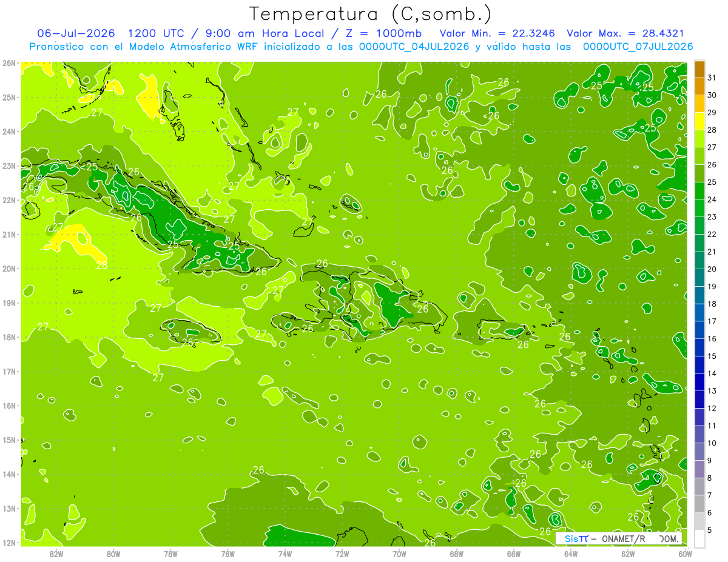Select the purple legend swatch between 9 and 10
Screen dimensions: 728x562
click(699, 452)
